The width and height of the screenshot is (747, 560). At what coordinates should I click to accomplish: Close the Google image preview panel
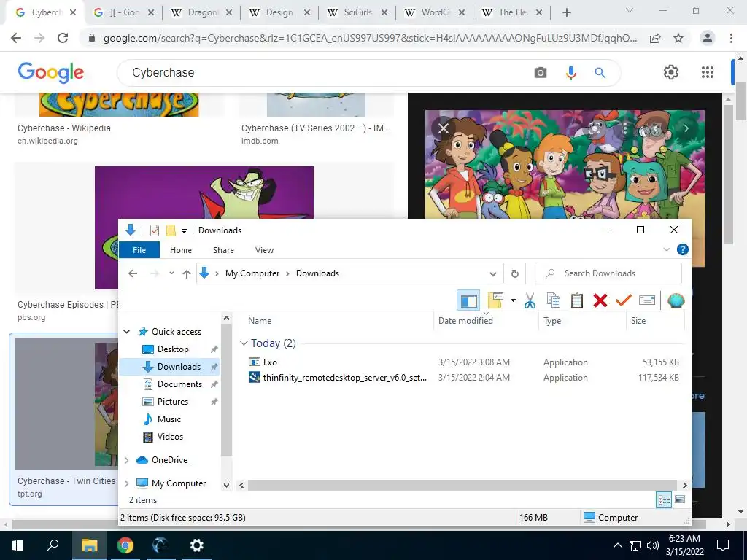(x=444, y=128)
